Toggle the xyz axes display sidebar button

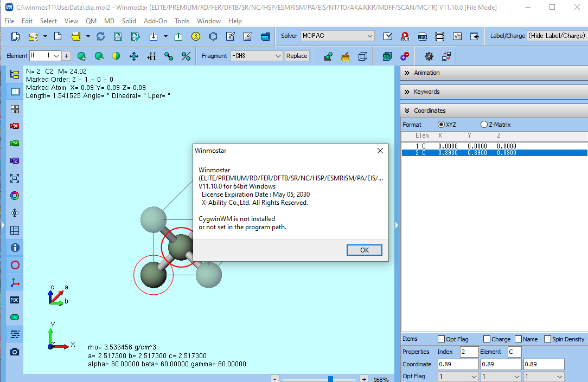coord(15,282)
